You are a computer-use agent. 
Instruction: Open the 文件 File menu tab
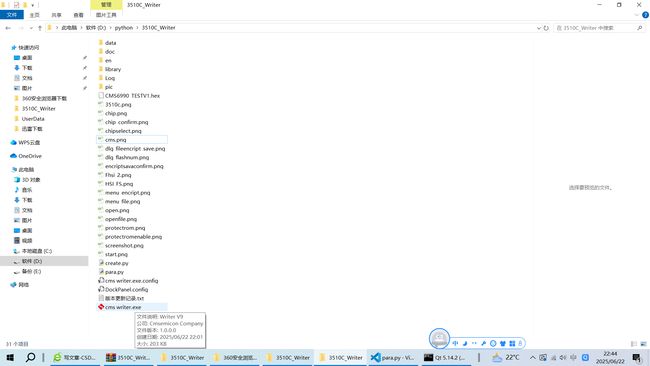click(12, 15)
